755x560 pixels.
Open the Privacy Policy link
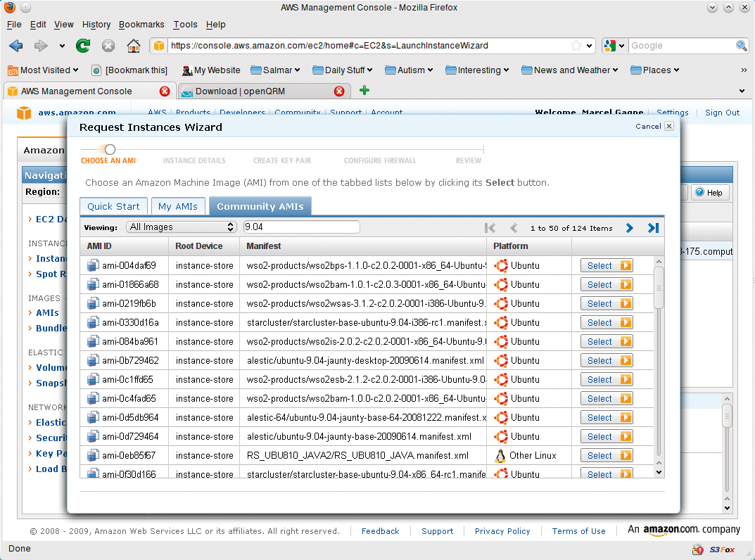(x=502, y=531)
